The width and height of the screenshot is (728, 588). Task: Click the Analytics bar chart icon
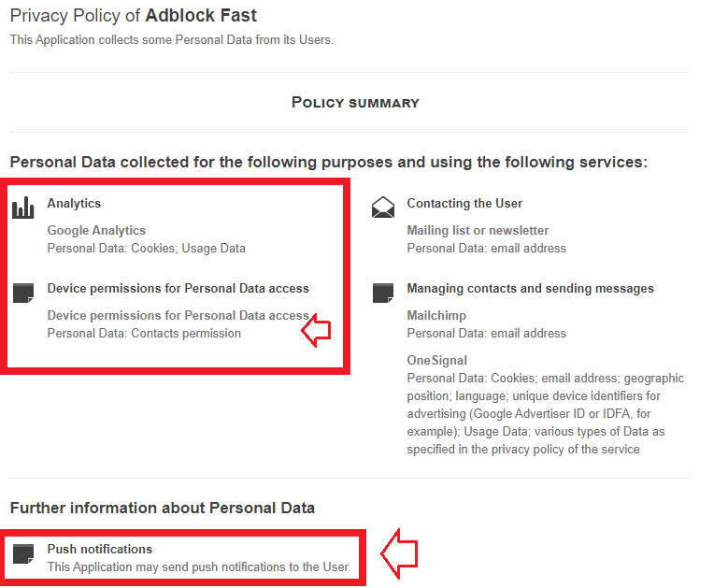coord(22,208)
